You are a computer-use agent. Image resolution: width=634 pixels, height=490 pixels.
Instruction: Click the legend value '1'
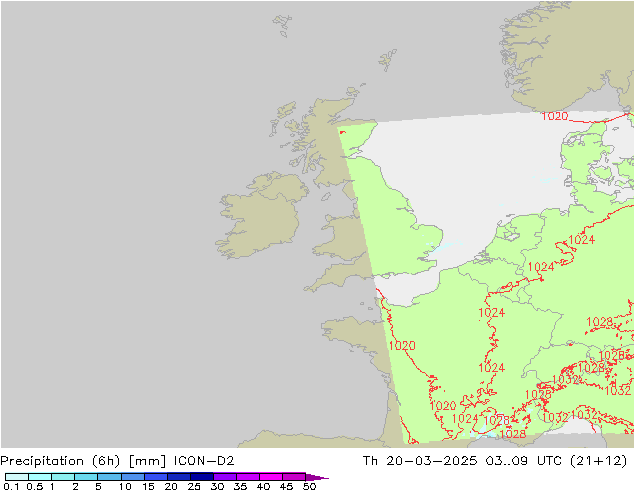52,486
